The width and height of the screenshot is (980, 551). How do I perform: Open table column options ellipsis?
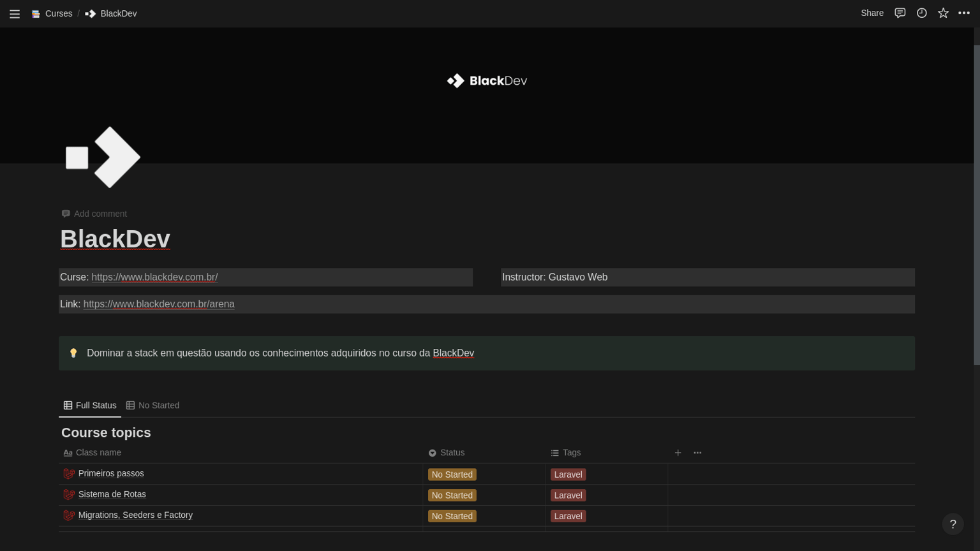(697, 453)
